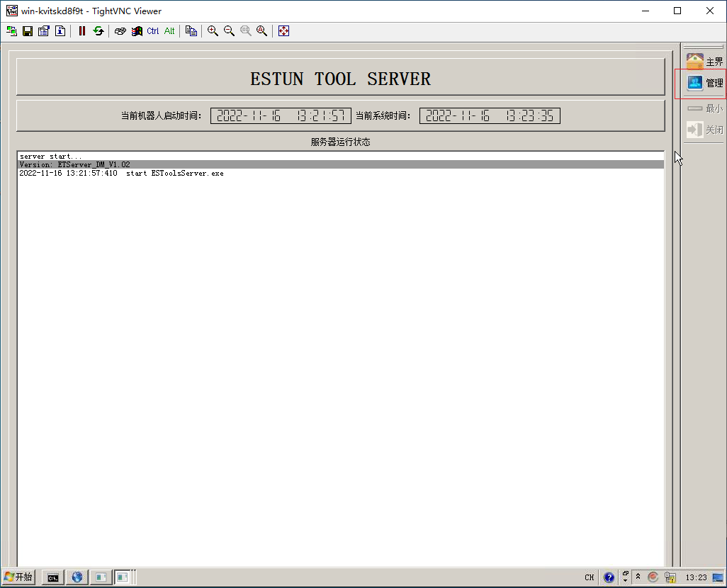727x588 pixels.
Task: Open the Connection Options icon
Action: click(x=44, y=31)
